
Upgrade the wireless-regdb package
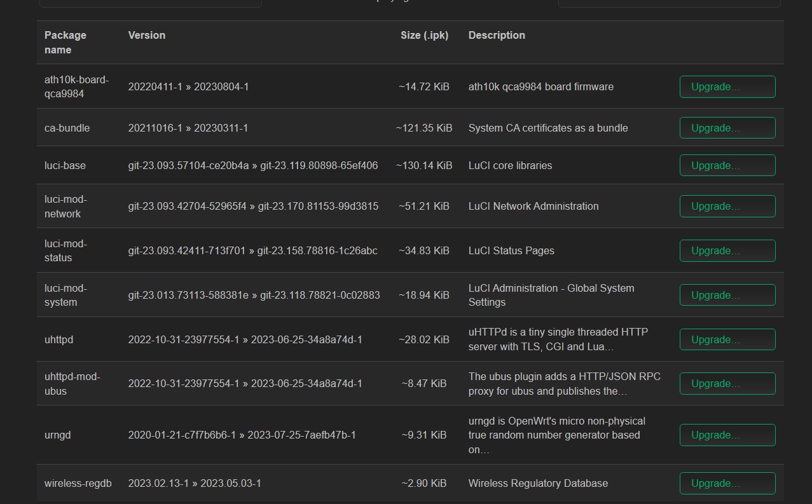click(x=727, y=483)
